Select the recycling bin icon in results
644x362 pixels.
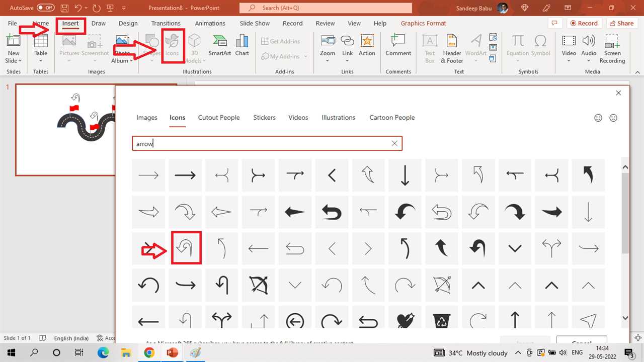tap(441, 321)
